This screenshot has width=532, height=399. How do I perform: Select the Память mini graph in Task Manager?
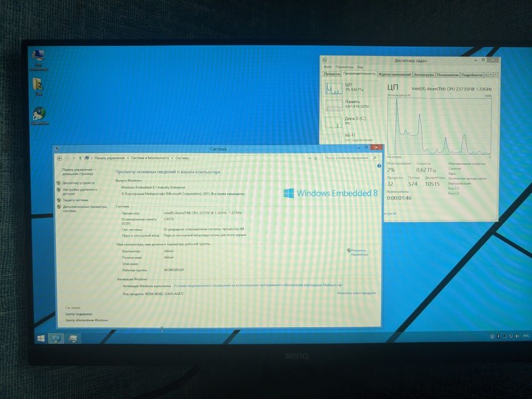(334, 105)
